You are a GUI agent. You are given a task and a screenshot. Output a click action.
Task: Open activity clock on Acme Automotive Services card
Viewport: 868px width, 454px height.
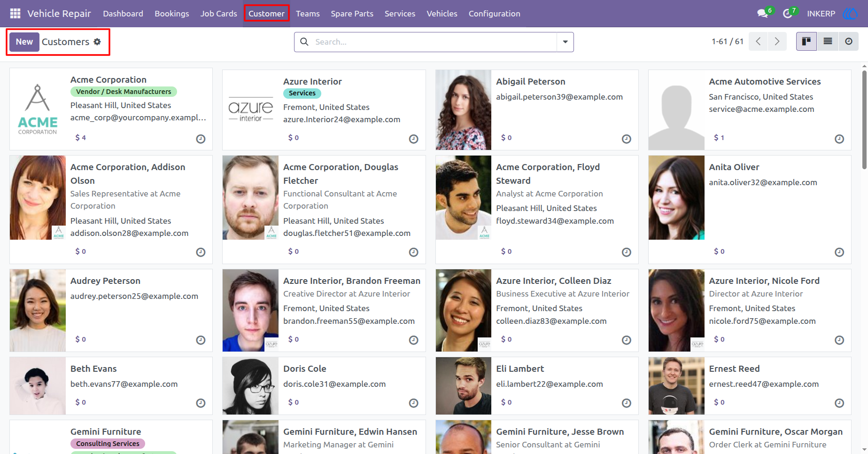tap(839, 139)
